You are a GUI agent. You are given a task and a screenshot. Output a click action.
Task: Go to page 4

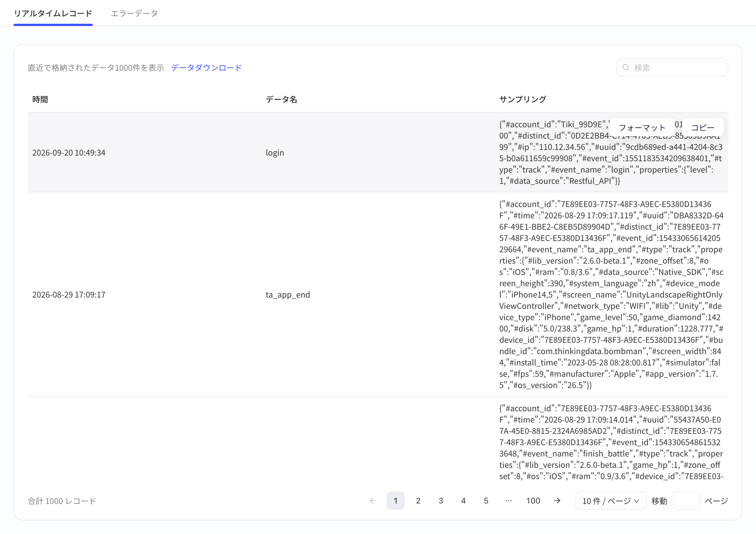coord(463,501)
